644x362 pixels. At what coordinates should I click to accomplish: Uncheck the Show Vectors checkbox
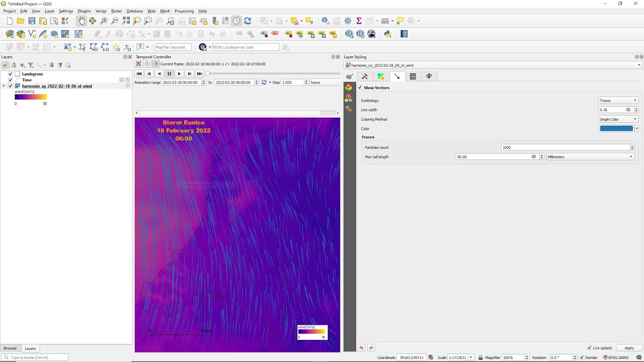[x=360, y=87]
